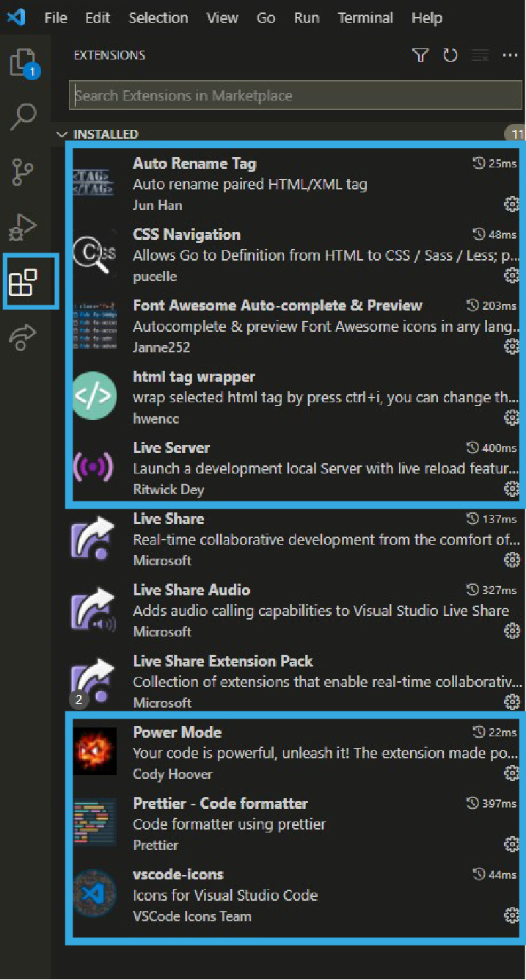The height and width of the screenshot is (980, 526).
Task: Open the View menu
Action: (x=222, y=18)
